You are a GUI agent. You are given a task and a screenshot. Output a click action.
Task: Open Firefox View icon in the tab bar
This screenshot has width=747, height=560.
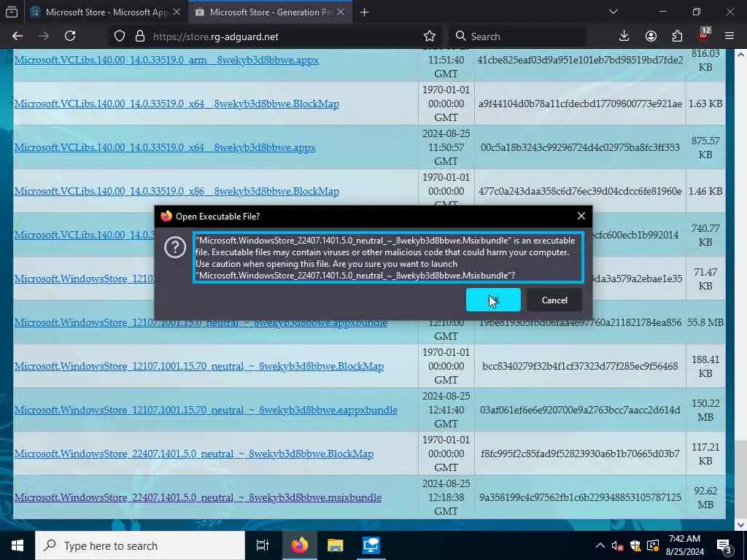(12, 12)
